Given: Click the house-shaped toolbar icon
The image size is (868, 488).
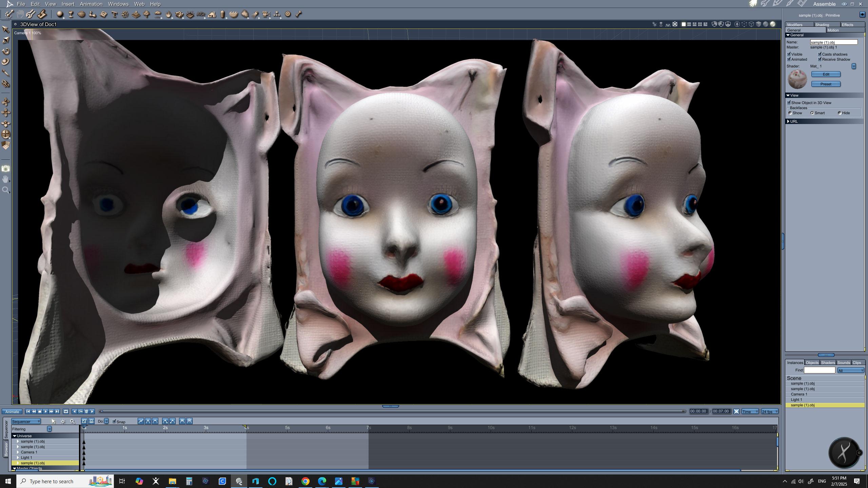Looking at the screenshot, I should tap(212, 14).
